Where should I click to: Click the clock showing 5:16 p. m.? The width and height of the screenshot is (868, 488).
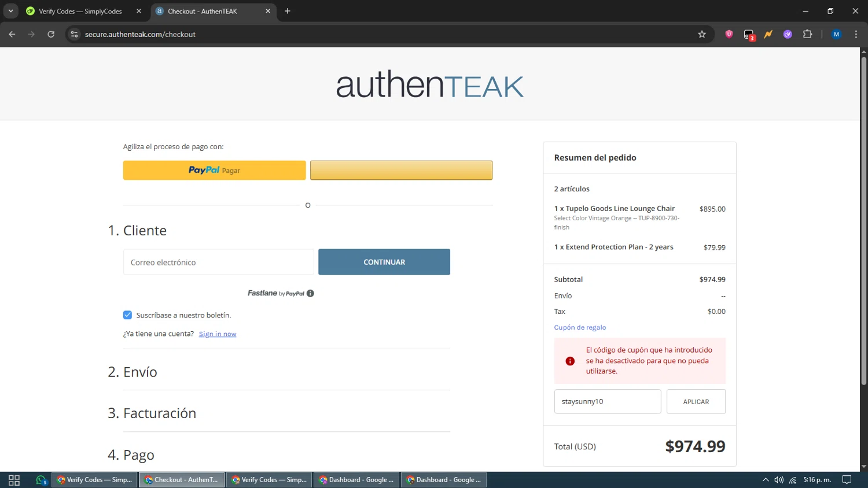[817, 480]
